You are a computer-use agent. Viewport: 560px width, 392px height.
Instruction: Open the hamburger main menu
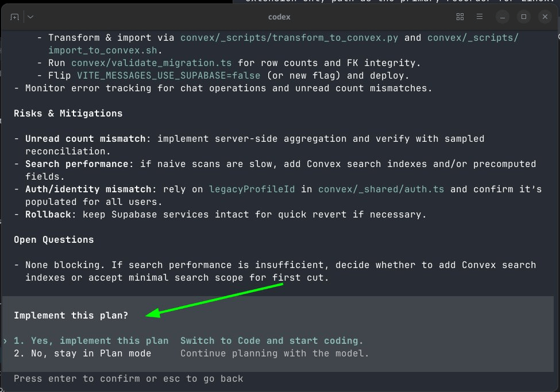[x=480, y=17]
